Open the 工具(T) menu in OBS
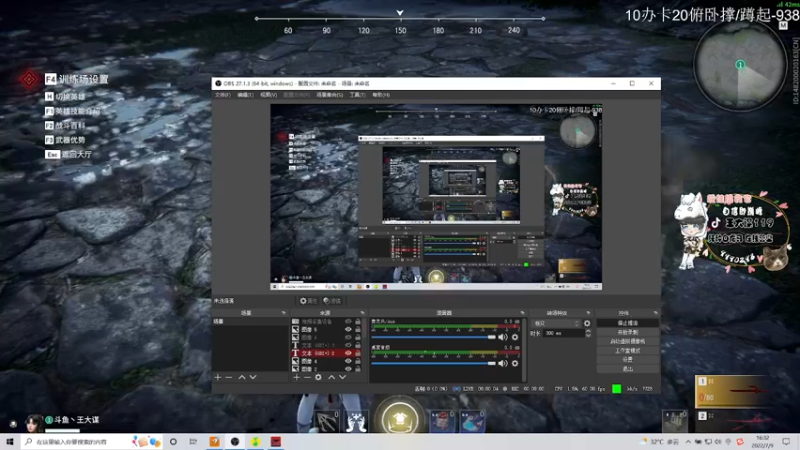800x450 pixels. coord(357,95)
